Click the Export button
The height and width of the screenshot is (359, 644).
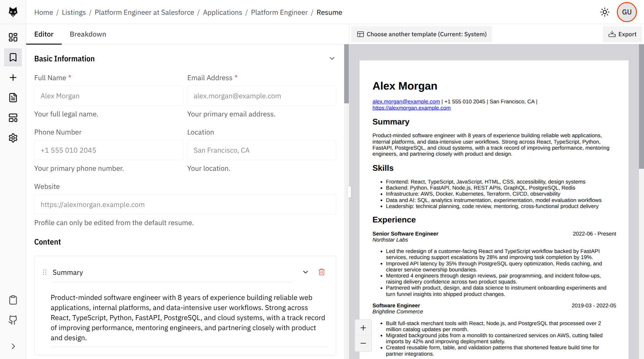pyautogui.click(x=622, y=34)
